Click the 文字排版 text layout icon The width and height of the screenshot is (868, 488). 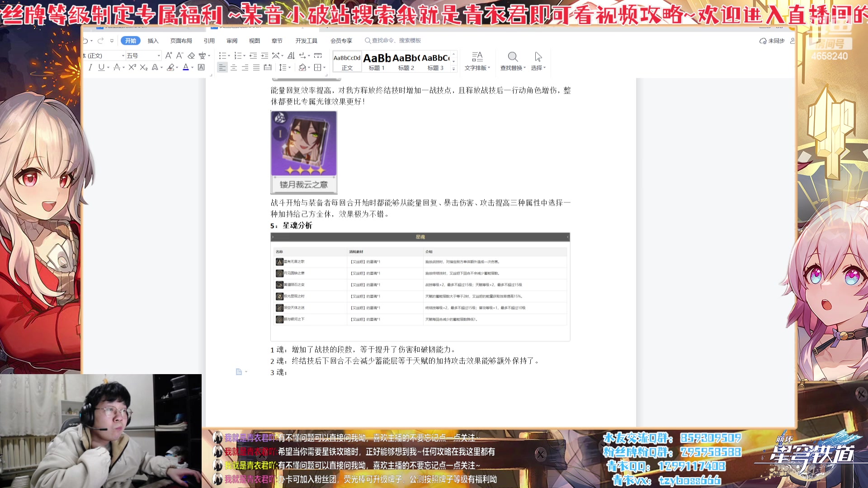[477, 61]
